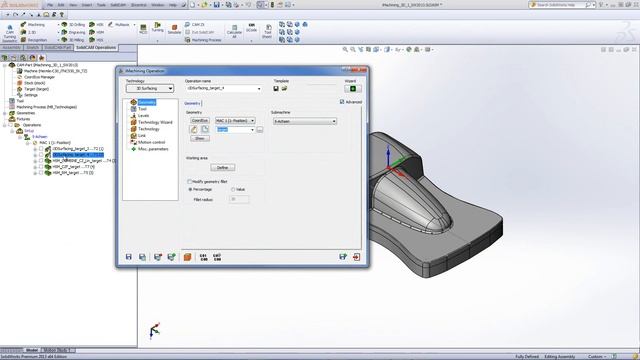640x360 pixels.
Task: Click the orange Simulate icon in dialog footer
Action: pos(187,257)
